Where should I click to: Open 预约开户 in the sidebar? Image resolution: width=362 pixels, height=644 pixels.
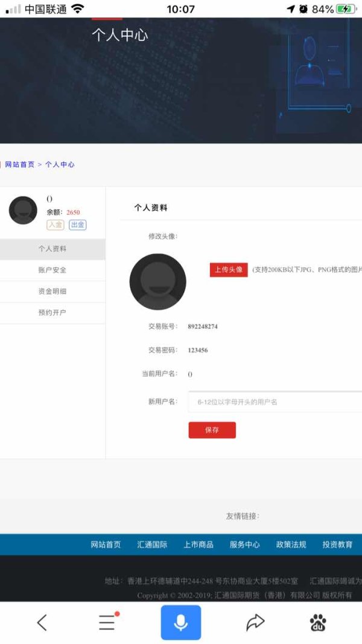pyautogui.click(x=52, y=313)
